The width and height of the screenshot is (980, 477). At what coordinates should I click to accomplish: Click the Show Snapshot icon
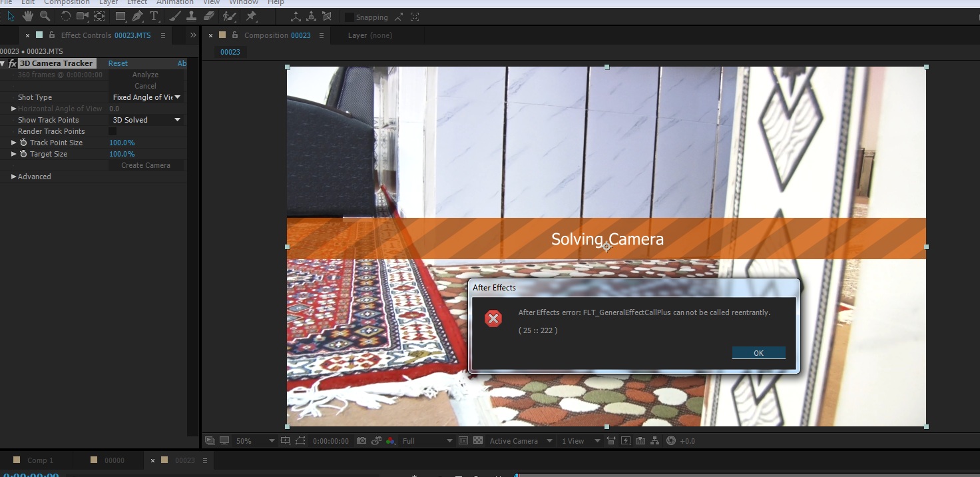pyautogui.click(x=376, y=441)
